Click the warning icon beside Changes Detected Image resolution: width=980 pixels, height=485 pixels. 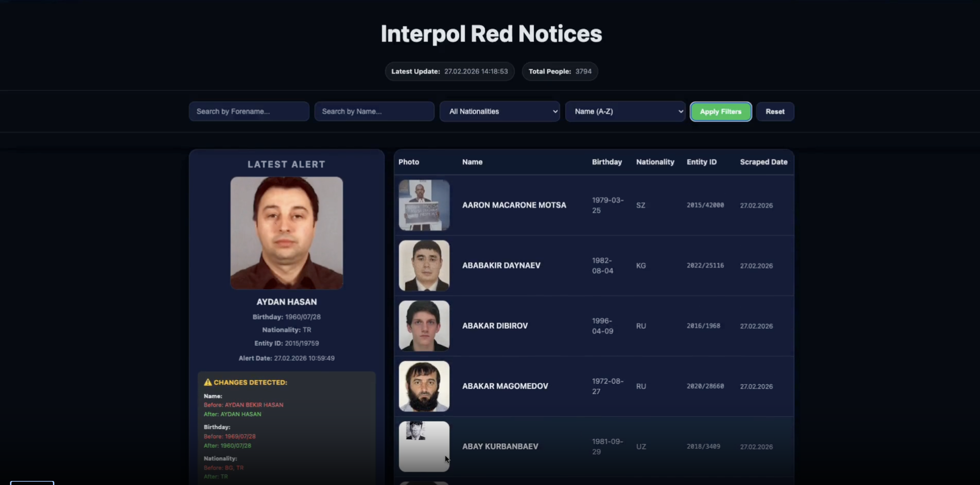208,382
